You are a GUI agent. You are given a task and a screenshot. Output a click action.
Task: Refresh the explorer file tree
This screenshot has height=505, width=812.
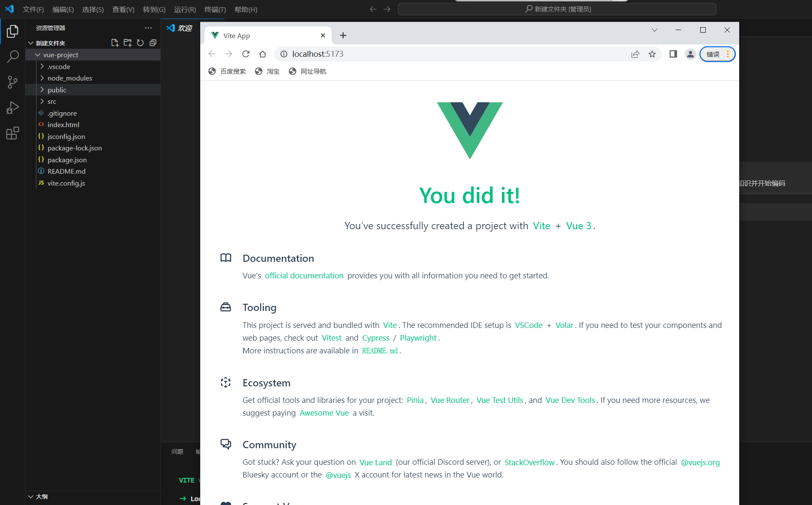(140, 43)
